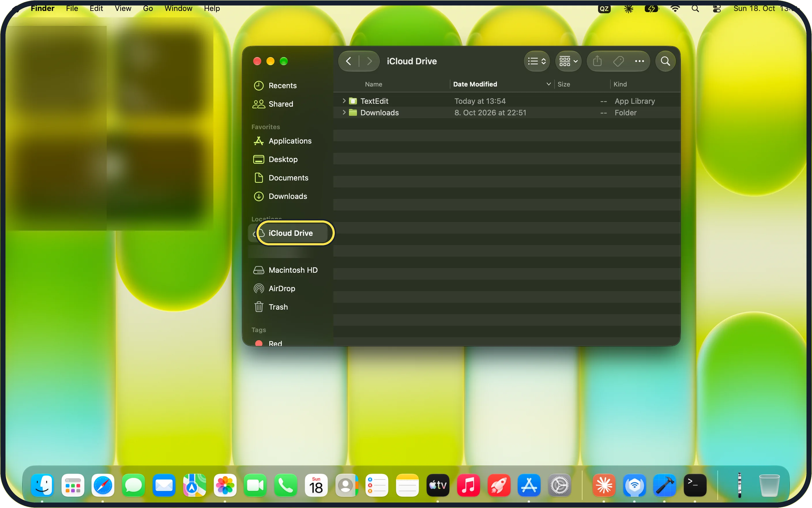This screenshot has height=508, width=812.
Task: Click the search magnifier in Finder window
Action: [665, 61]
